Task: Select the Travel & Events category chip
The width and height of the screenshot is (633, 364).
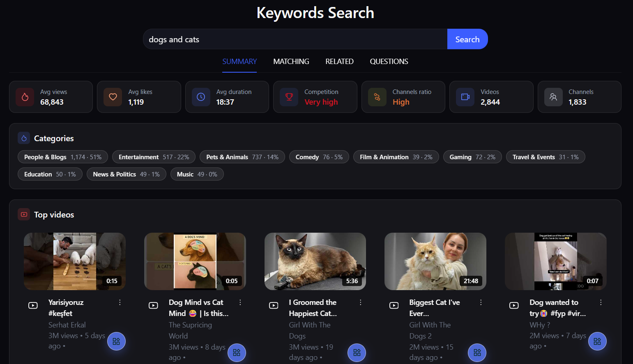Action: pyautogui.click(x=546, y=157)
